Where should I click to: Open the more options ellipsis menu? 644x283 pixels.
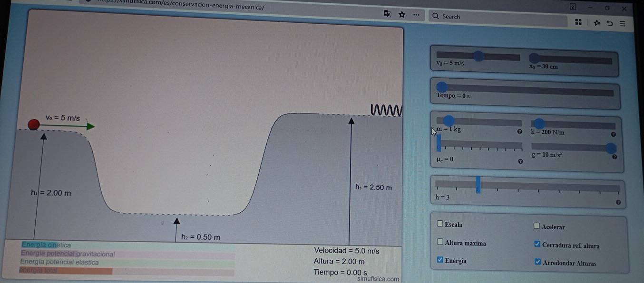coord(416,14)
